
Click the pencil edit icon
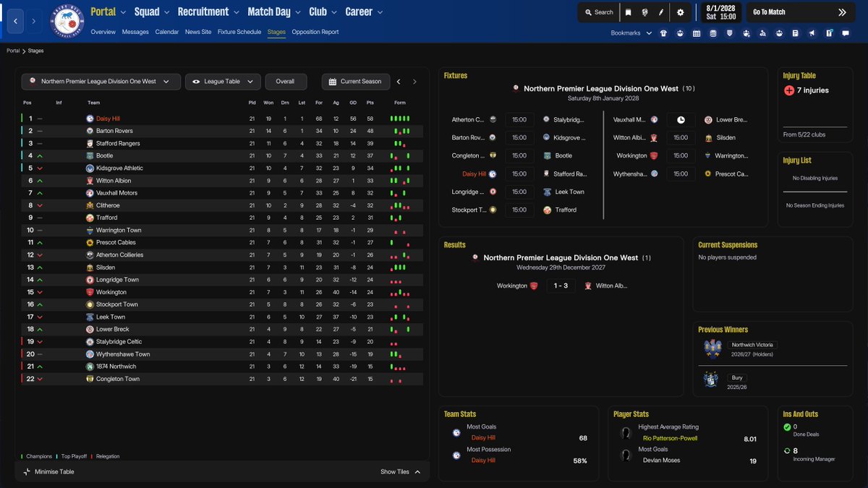661,12
